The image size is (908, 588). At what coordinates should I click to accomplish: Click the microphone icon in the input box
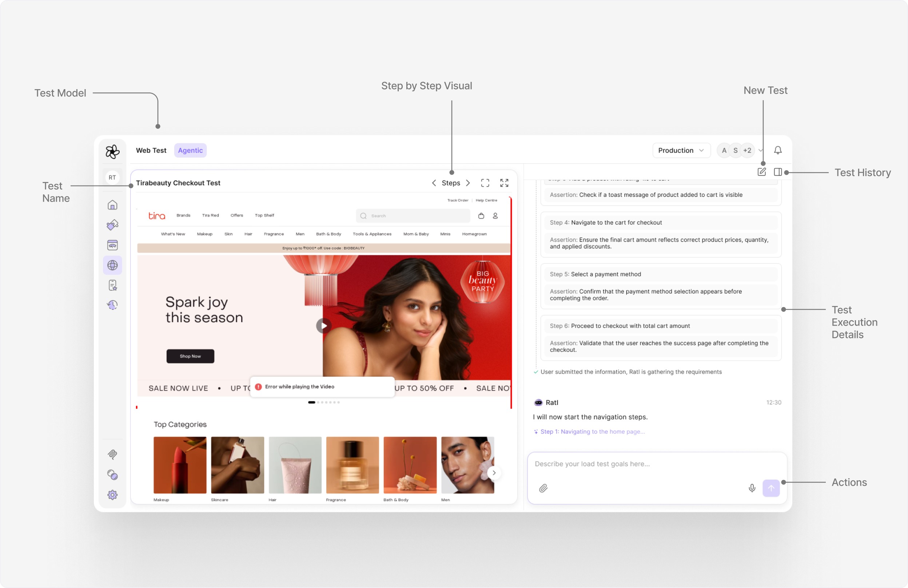752,488
